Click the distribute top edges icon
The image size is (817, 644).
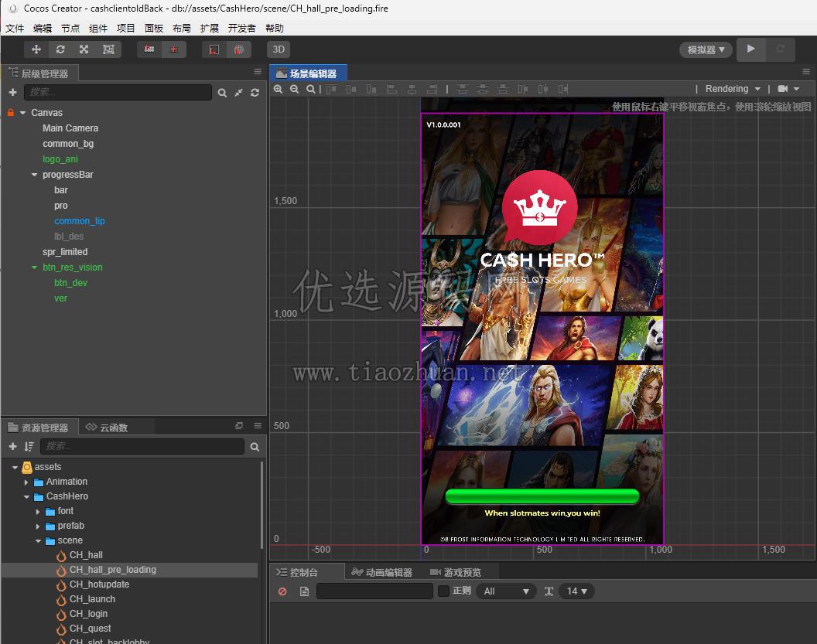[x=463, y=89]
